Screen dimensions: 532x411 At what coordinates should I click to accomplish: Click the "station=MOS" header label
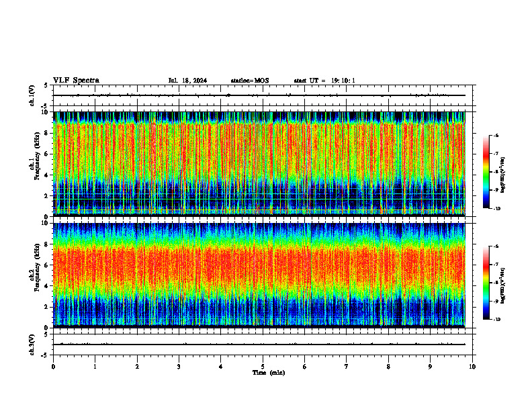pyautogui.click(x=250, y=81)
